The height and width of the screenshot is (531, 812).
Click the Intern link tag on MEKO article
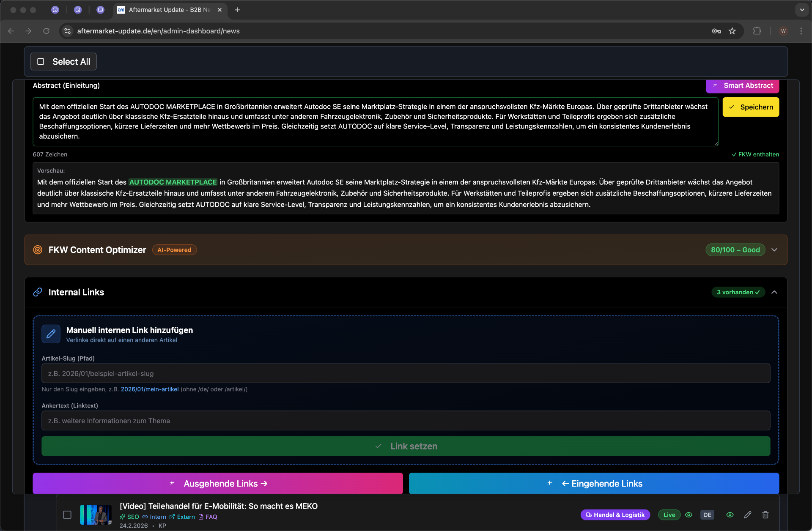pyautogui.click(x=154, y=517)
